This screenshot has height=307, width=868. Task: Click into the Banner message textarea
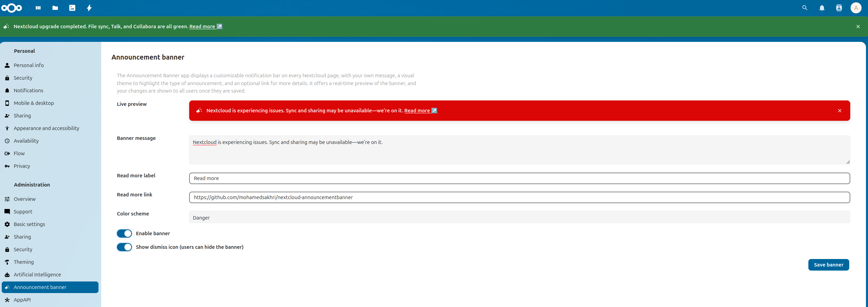[x=520, y=150]
